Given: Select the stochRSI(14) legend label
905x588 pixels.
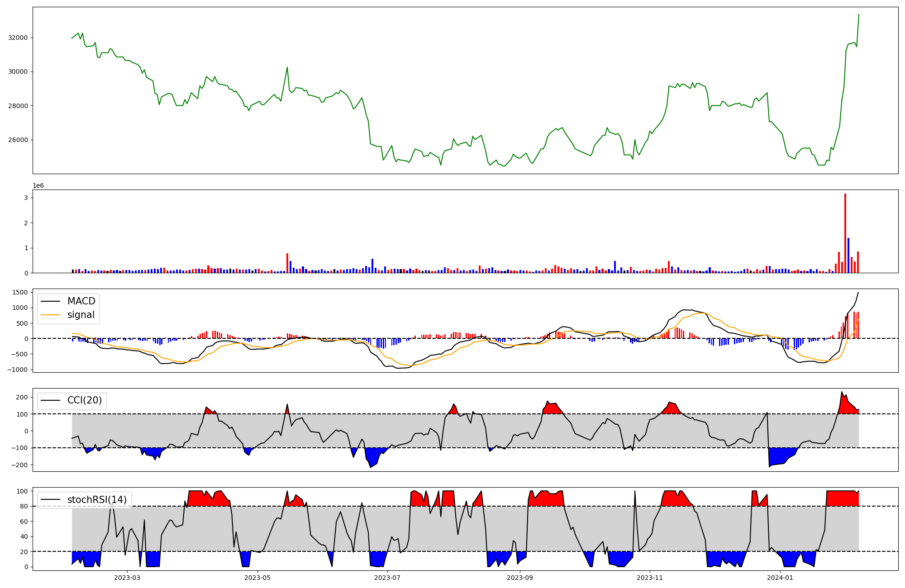Looking at the screenshot, I should (x=97, y=500).
